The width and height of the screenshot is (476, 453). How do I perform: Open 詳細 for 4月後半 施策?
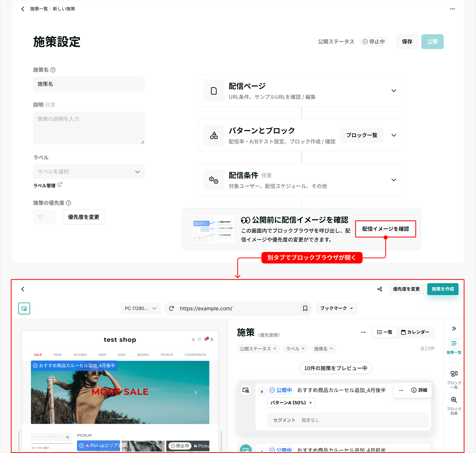(419, 390)
